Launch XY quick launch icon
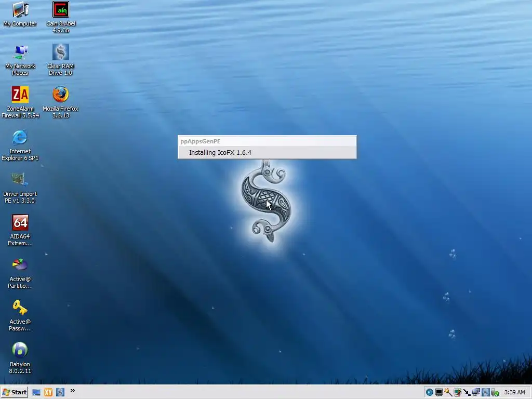 coord(48,392)
